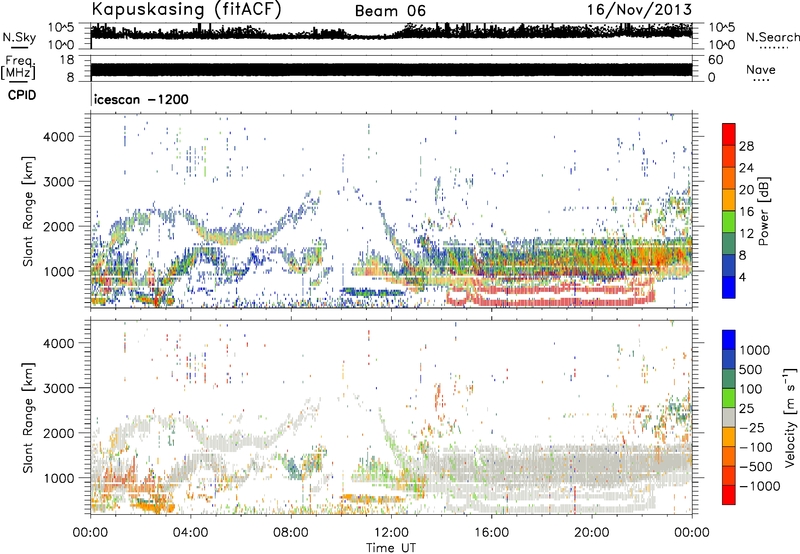Click the black frequency band panel
The image size is (800, 554).
(391, 70)
